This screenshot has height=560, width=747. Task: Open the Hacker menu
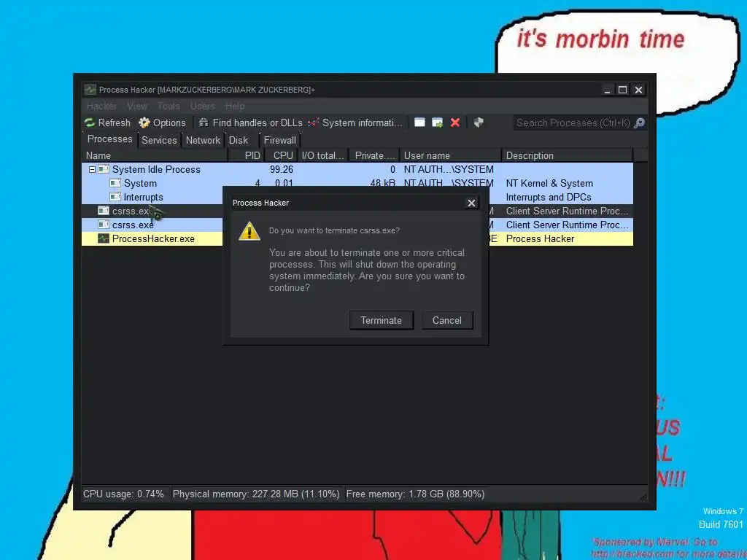(101, 106)
